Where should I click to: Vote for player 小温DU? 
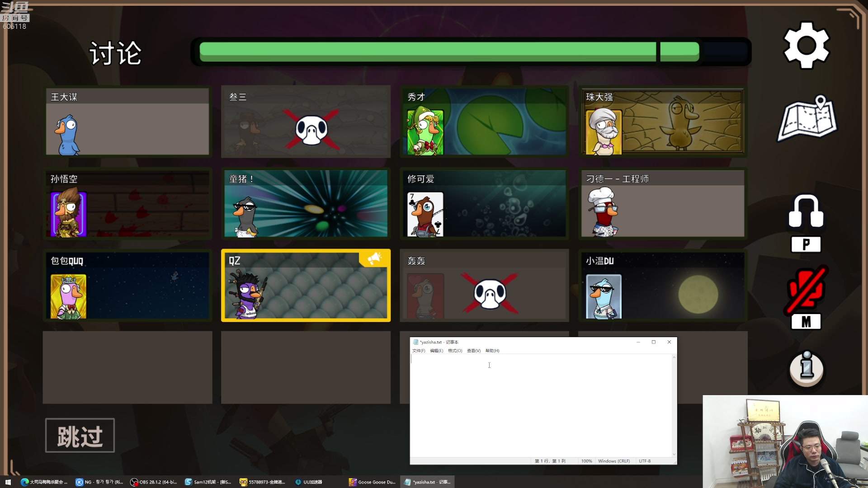(x=663, y=285)
